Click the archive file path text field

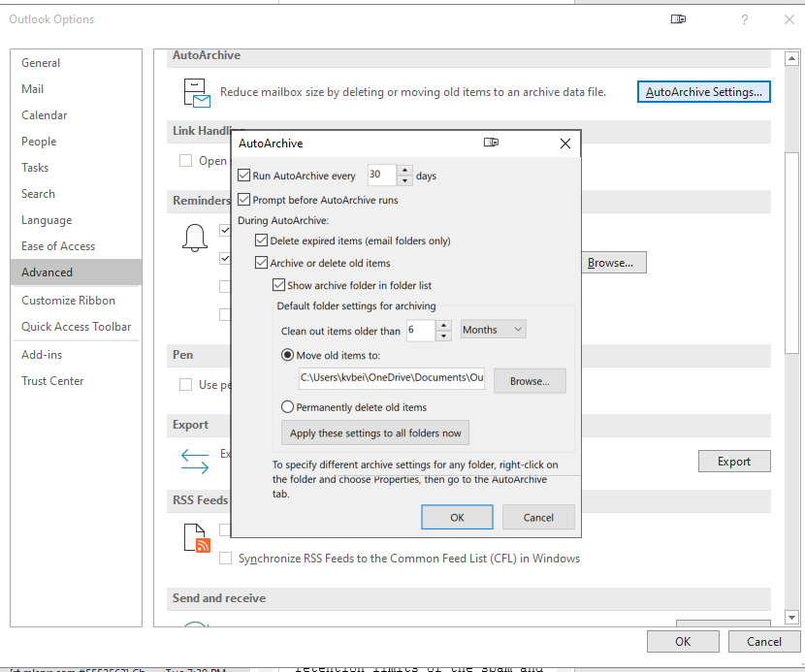click(x=392, y=378)
